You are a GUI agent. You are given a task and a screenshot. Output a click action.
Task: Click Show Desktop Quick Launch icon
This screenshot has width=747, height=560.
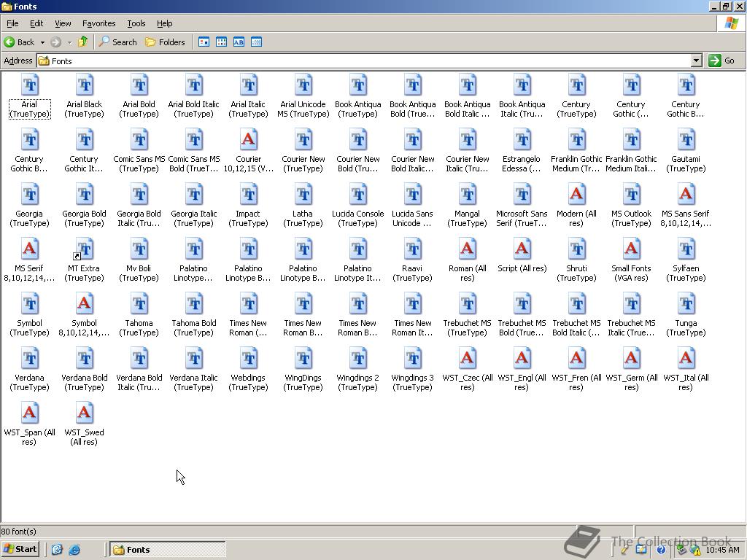pos(57,550)
